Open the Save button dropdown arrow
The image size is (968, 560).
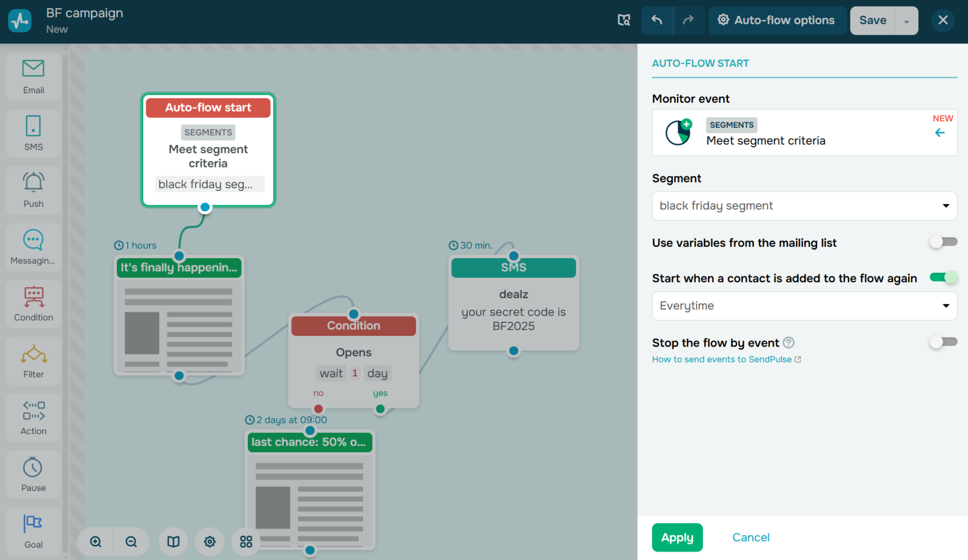[906, 21]
